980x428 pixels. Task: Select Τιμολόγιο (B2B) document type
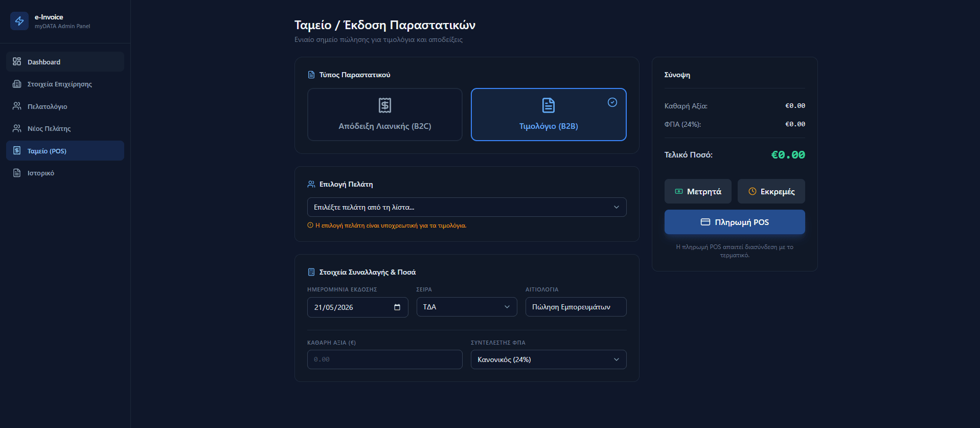[549, 115]
